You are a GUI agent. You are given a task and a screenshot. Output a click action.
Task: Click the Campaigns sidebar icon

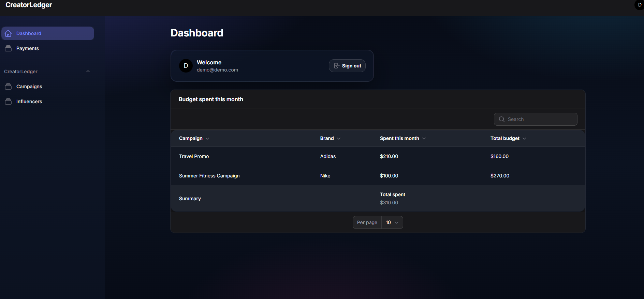click(x=8, y=86)
